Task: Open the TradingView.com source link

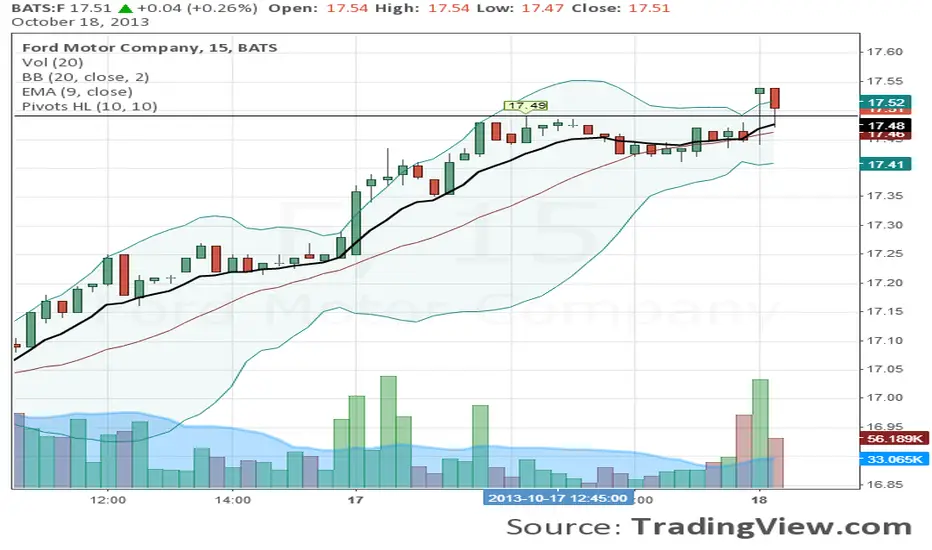Action: [x=771, y=527]
